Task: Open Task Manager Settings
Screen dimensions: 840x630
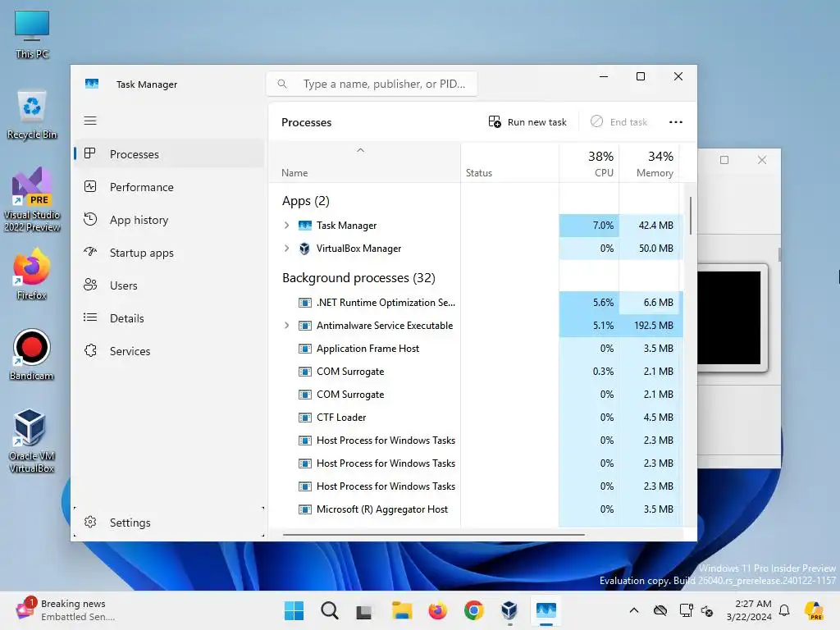Action: click(169, 523)
